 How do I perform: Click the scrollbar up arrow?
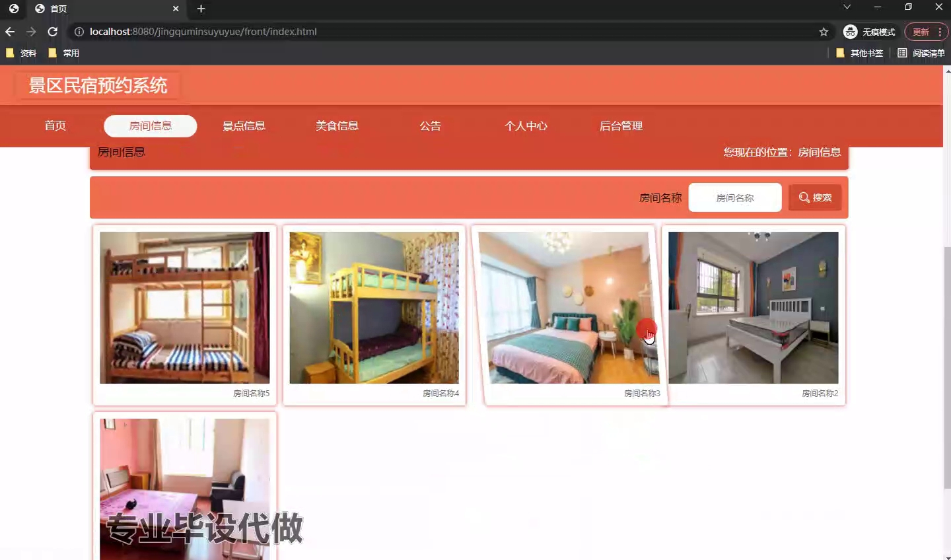(947, 69)
